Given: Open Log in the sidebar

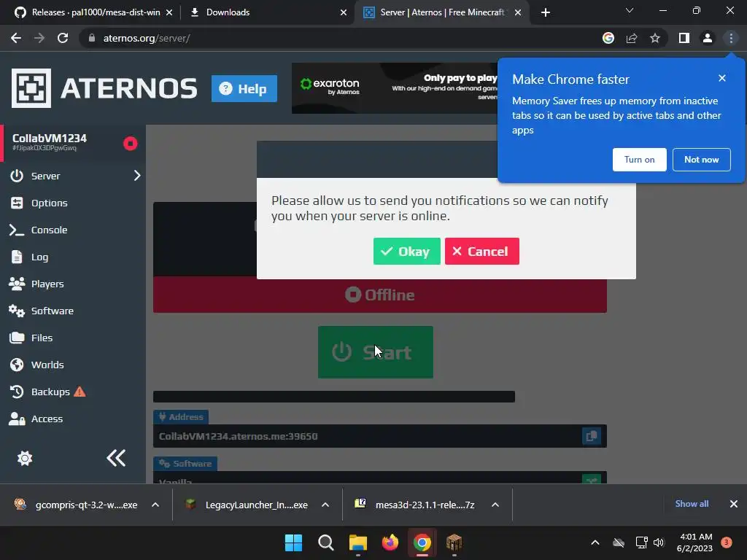Looking at the screenshot, I should pos(39,257).
